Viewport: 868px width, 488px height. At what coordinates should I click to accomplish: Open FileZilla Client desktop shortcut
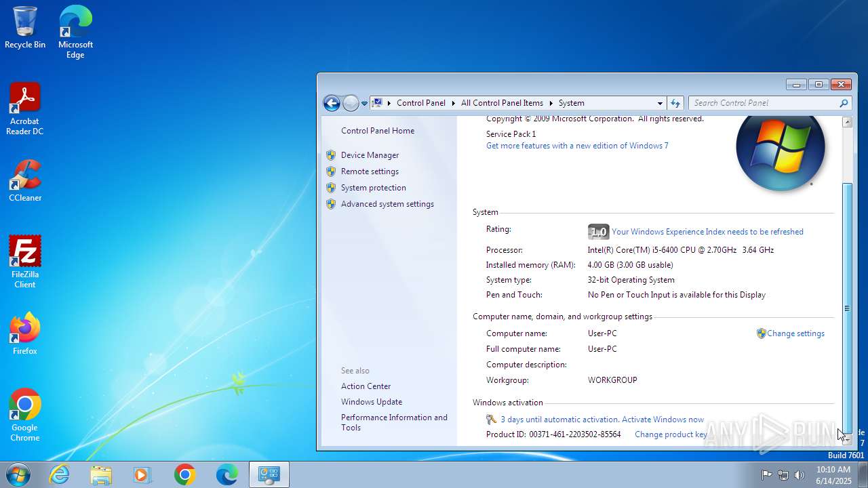25,262
